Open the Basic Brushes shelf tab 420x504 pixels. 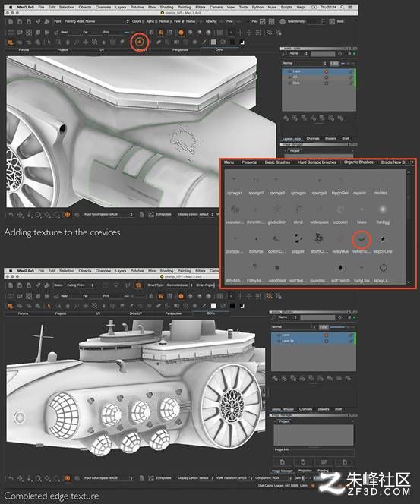277,162
